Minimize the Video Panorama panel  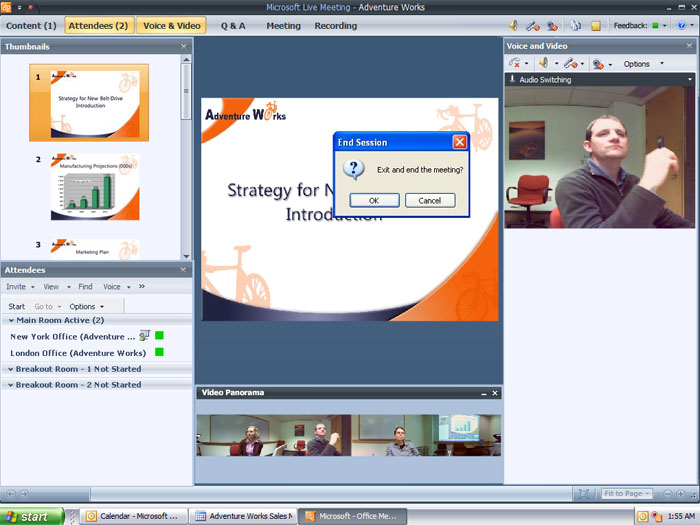pyautogui.click(x=484, y=393)
